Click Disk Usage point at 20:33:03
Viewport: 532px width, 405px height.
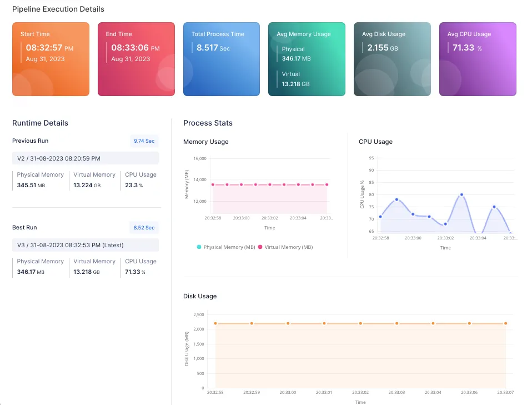(x=397, y=323)
